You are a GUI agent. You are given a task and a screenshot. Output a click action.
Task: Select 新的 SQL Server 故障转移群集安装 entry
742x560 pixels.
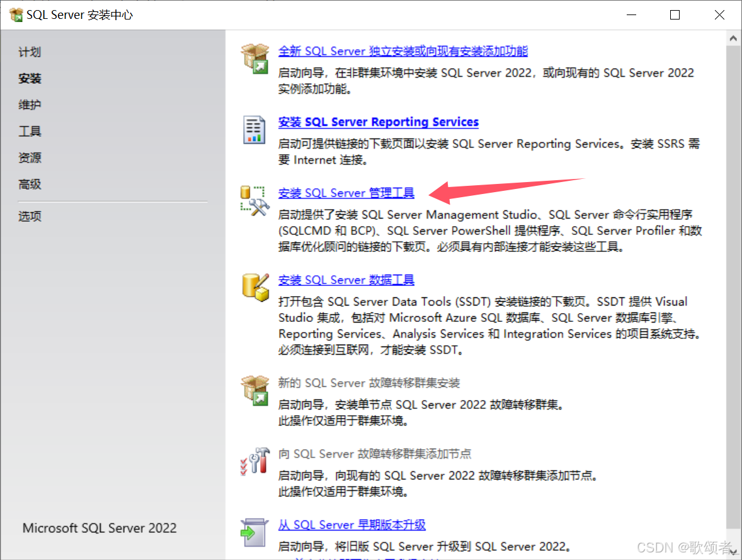tap(369, 382)
